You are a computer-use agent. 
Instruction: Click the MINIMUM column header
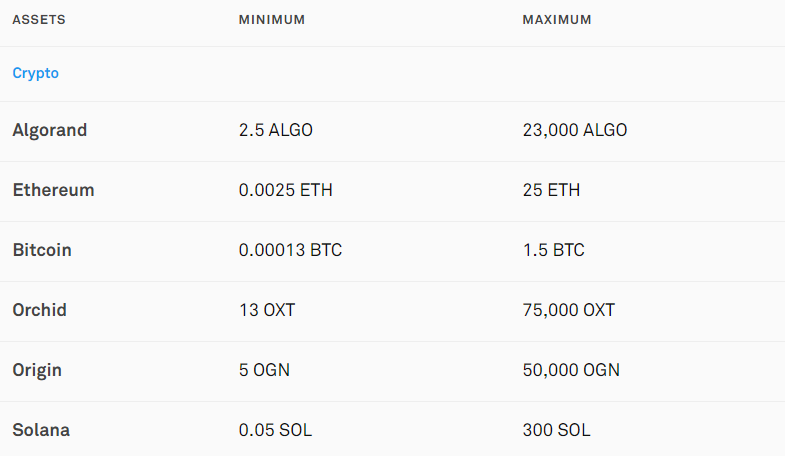(272, 20)
